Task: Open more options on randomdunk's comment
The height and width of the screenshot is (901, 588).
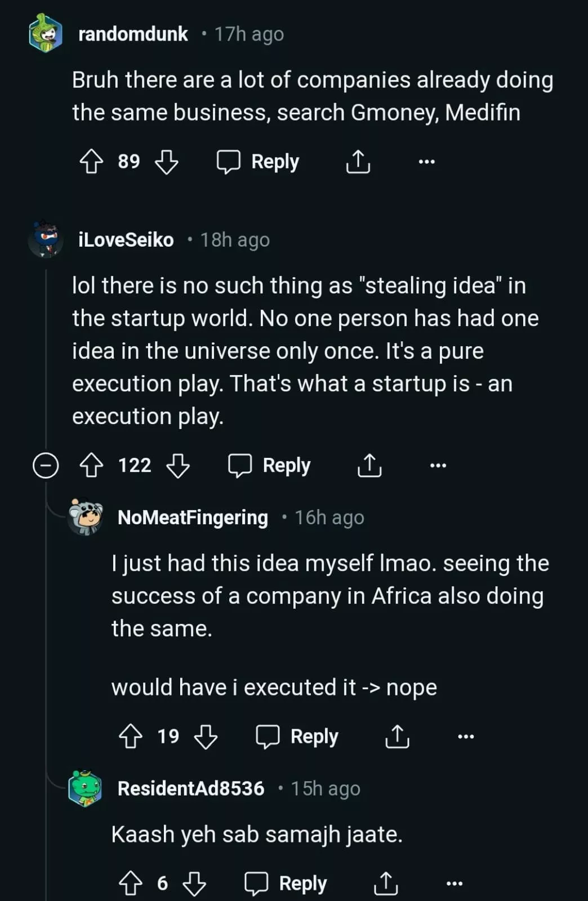Action: pos(426,162)
